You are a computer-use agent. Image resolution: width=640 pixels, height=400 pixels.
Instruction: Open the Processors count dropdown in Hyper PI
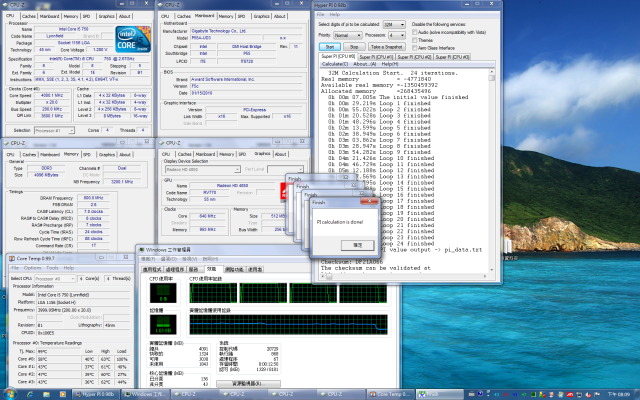[x=396, y=35]
